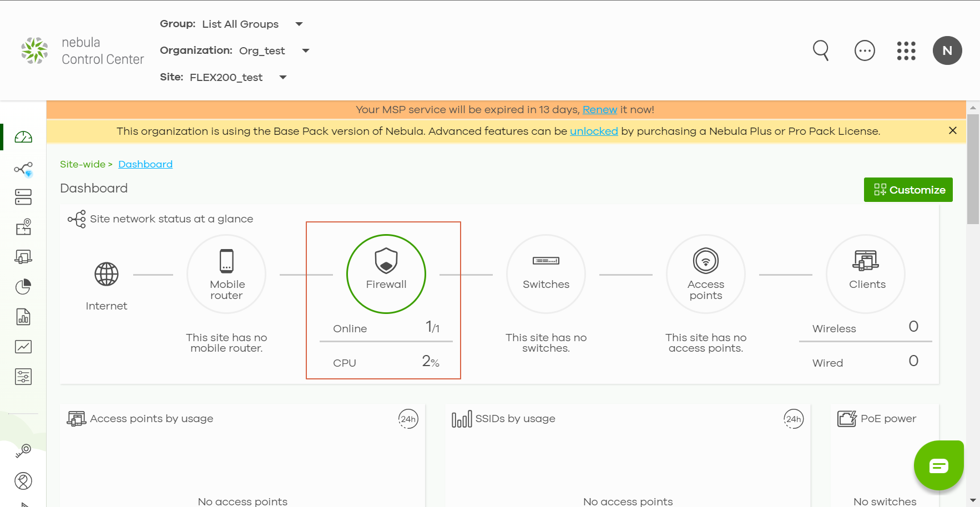Screen dimensions: 980x507
Task: Open the pie chart applications sidebar icon
Action: point(23,287)
